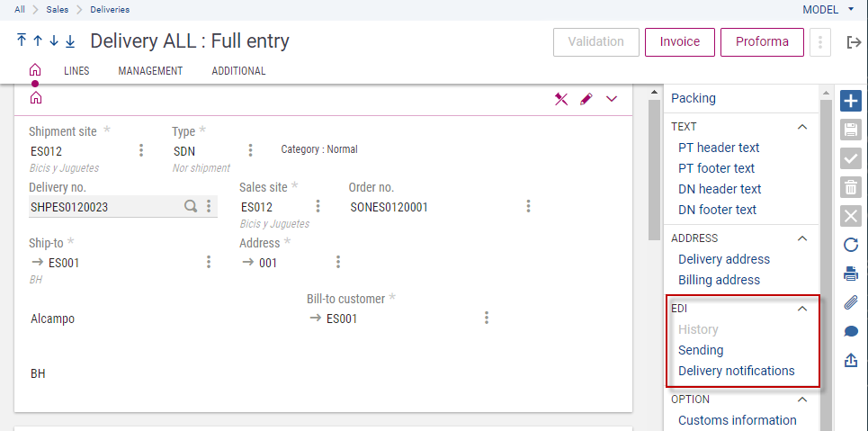The width and height of the screenshot is (868, 431).
Task: Click the export share icon
Action: (850, 360)
